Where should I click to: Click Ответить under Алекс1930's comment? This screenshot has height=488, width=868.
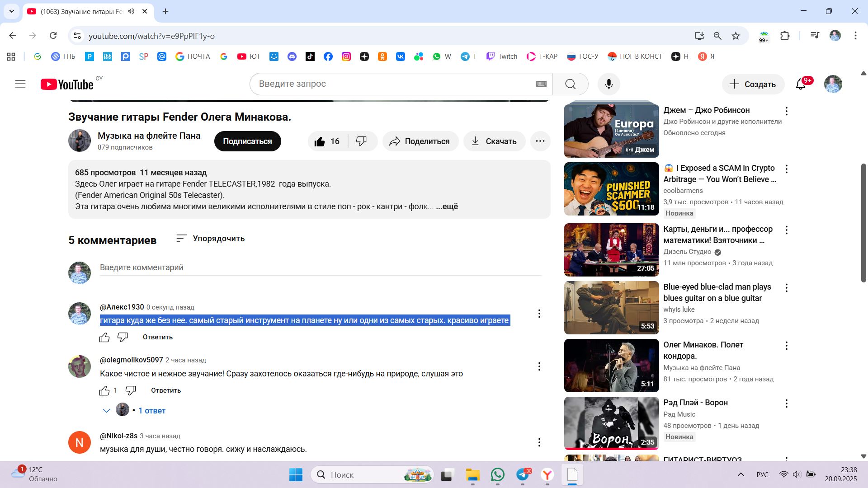(157, 337)
